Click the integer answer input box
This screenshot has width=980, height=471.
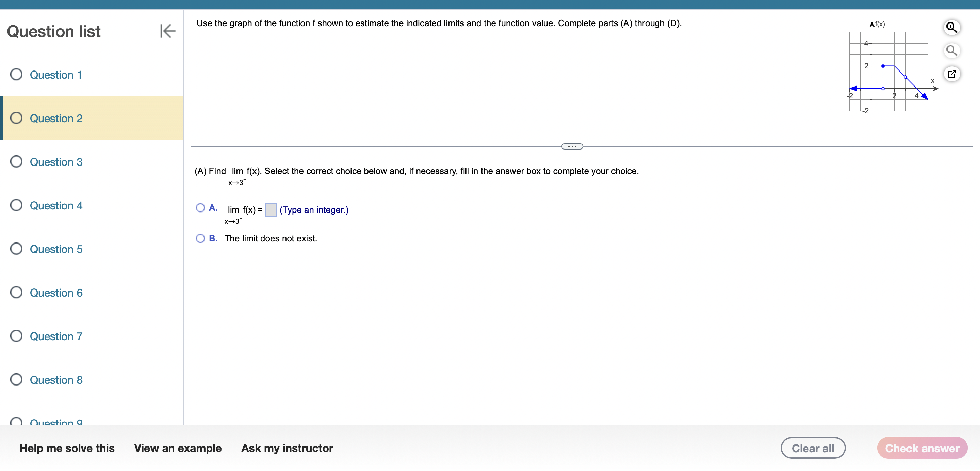pyautogui.click(x=271, y=210)
